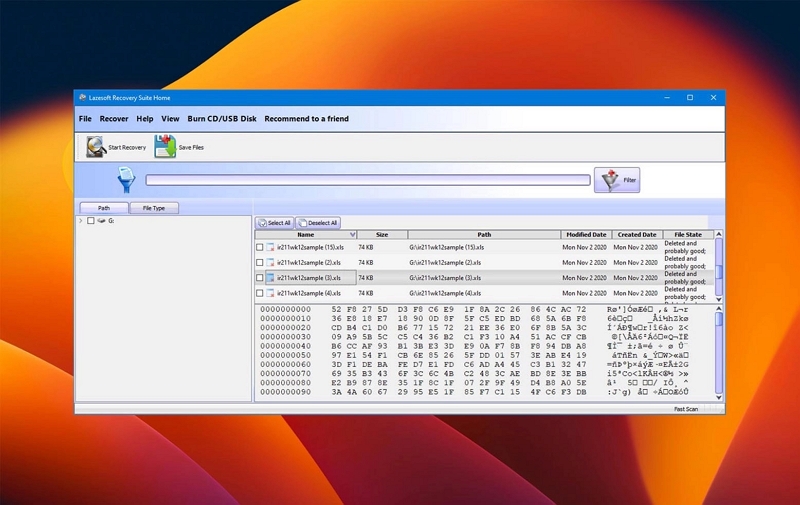Select file name ir211wk12sample (2).xls

point(309,263)
